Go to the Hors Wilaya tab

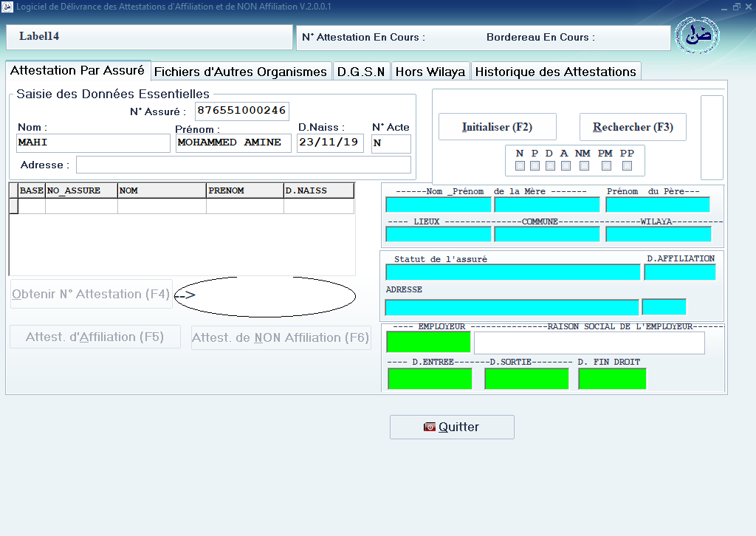pos(430,72)
